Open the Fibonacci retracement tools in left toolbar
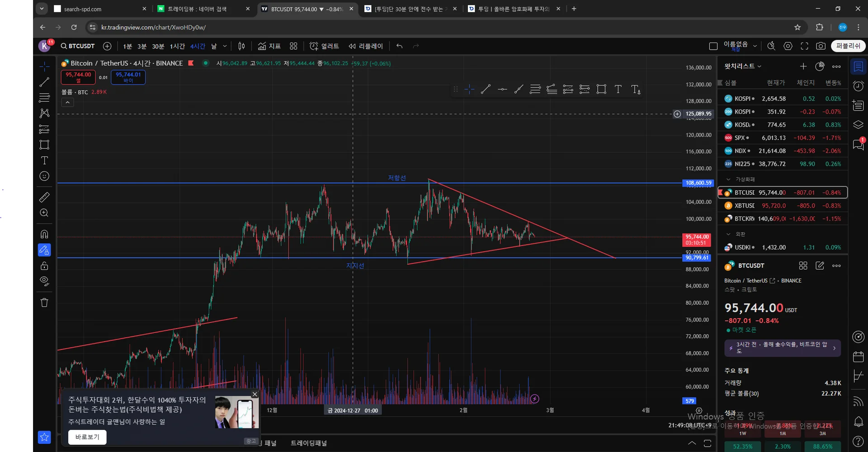This screenshot has height=452, width=868. [44, 98]
